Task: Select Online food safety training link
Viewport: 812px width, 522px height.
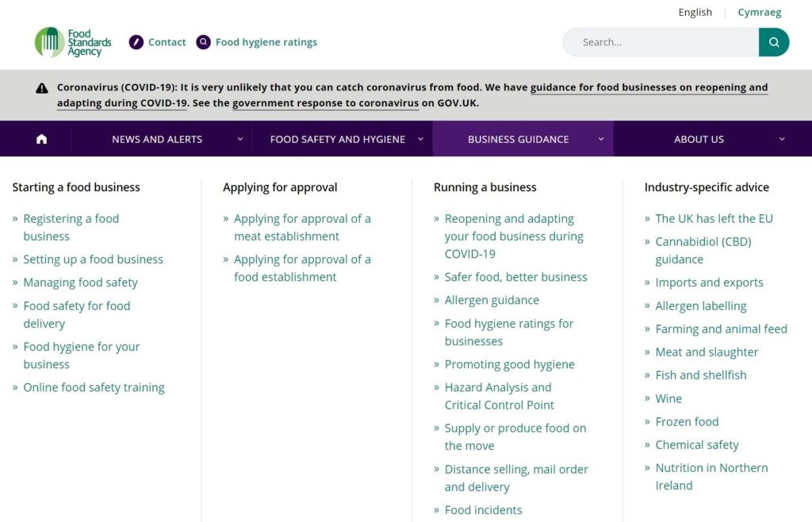Action: tap(94, 387)
